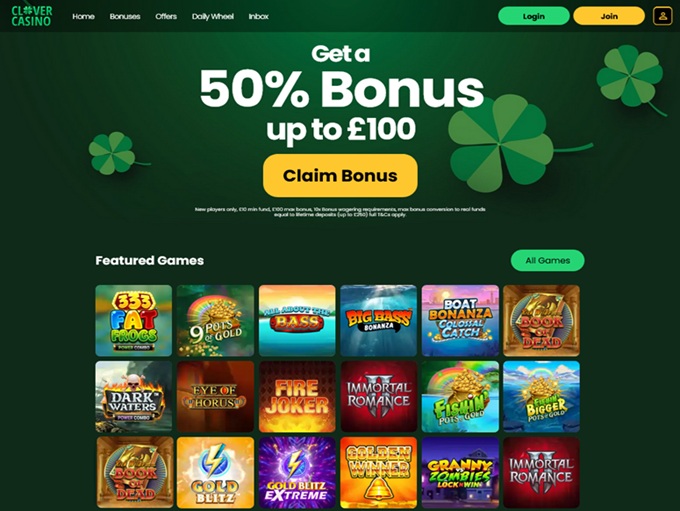Viewport: 680px width, 511px height.
Task: Open the user account profile icon
Action: 662,16
